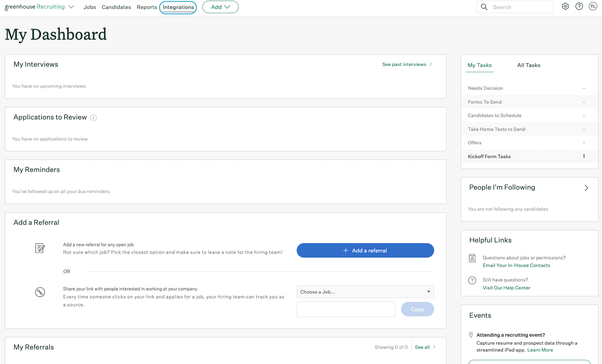
Task: Open the TL user avatar menu
Action: [x=593, y=7]
